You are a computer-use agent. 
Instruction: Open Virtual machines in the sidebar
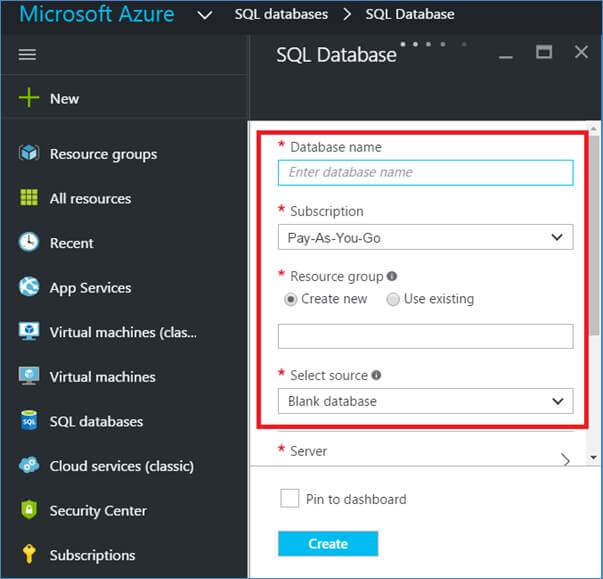coord(102,377)
